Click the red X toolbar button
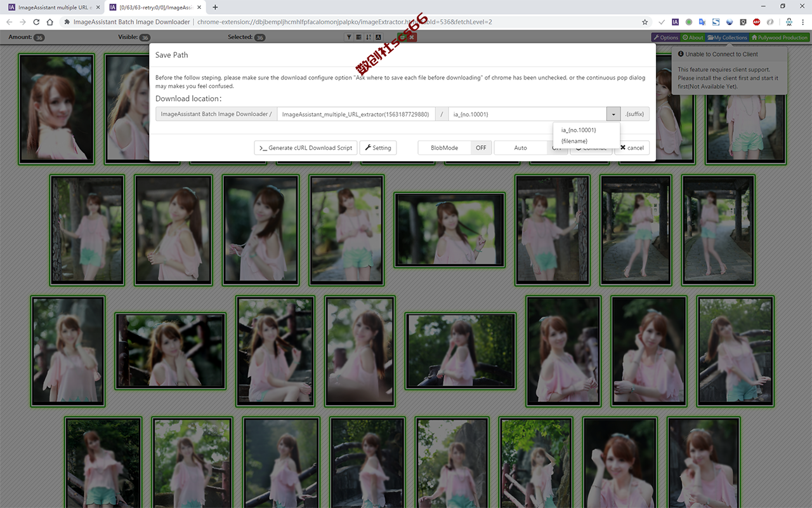The image size is (812, 508). (412, 37)
